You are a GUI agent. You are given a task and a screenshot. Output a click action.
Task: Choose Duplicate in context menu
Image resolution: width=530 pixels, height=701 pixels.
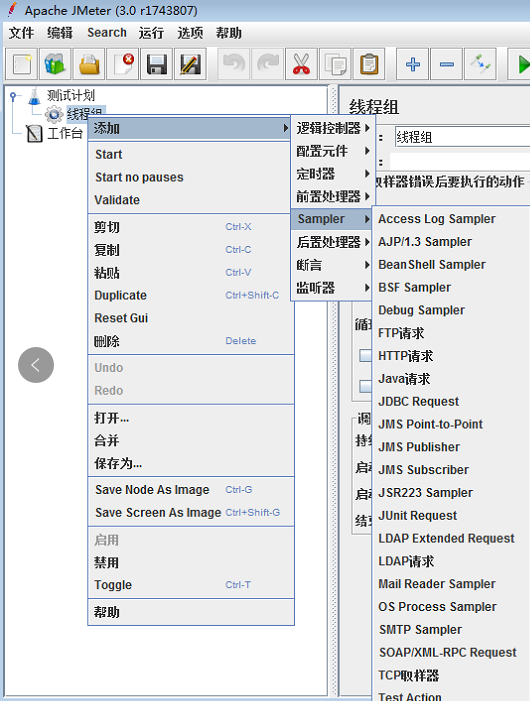(x=191, y=295)
